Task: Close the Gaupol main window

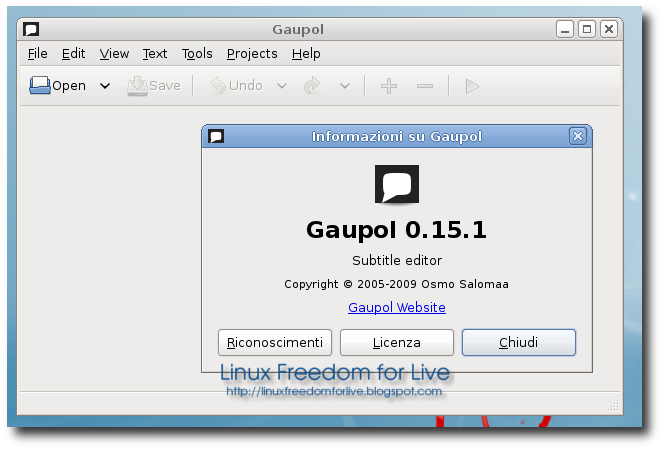Action: (x=609, y=29)
